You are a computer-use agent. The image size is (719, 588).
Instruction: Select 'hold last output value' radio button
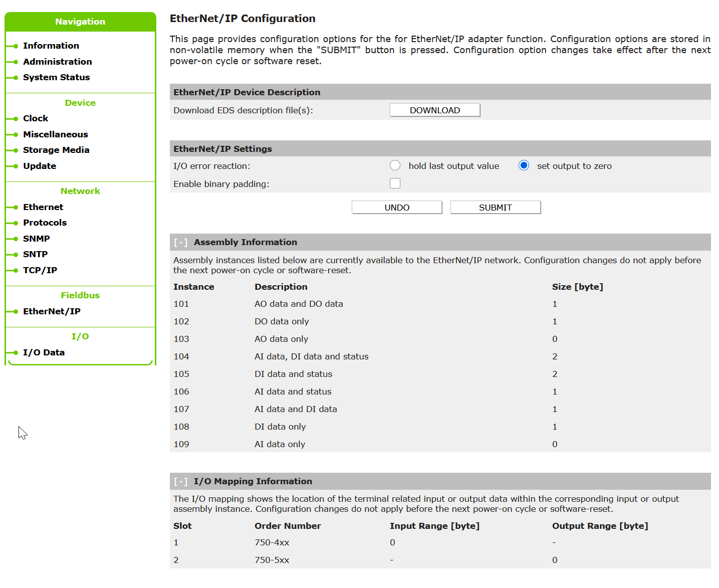(x=395, y=165)
